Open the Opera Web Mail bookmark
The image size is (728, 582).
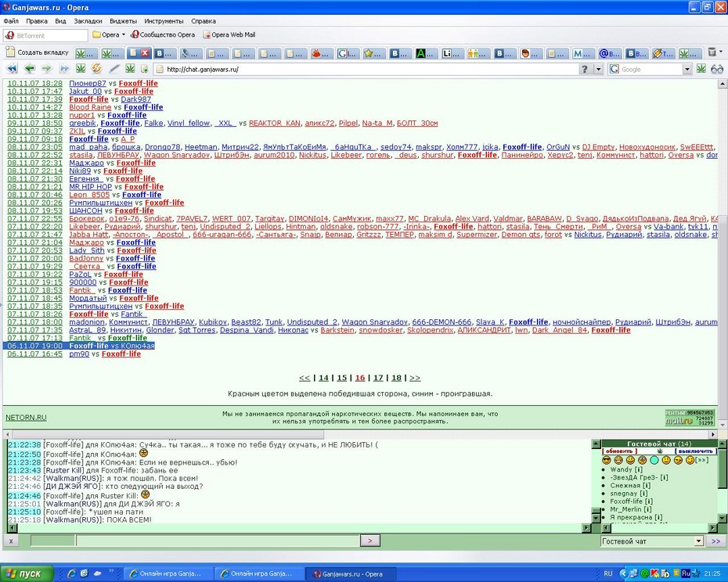229,34
